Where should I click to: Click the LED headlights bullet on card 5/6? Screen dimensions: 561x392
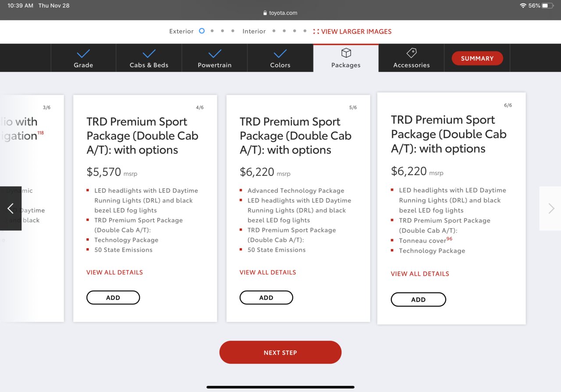299,210
